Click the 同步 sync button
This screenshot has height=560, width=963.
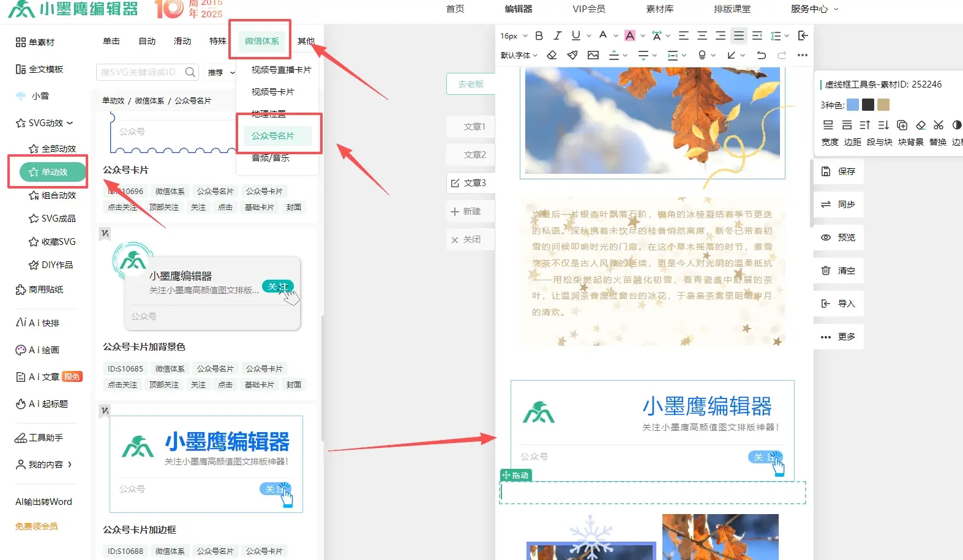click(x=839, y=204)
